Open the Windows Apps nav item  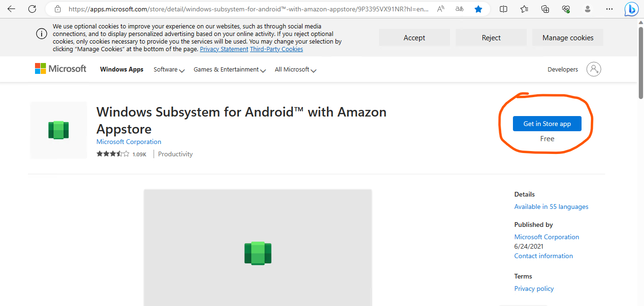(x=122, y=69)
